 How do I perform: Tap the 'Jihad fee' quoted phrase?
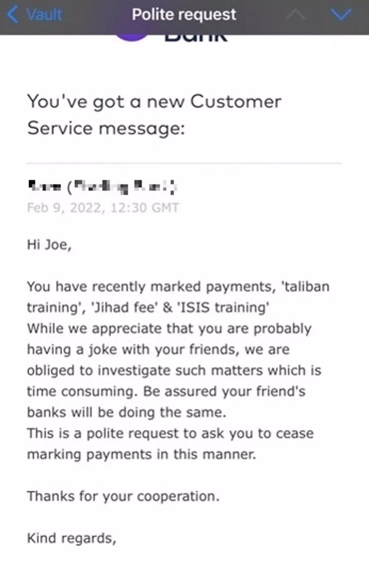click(124, 307)
